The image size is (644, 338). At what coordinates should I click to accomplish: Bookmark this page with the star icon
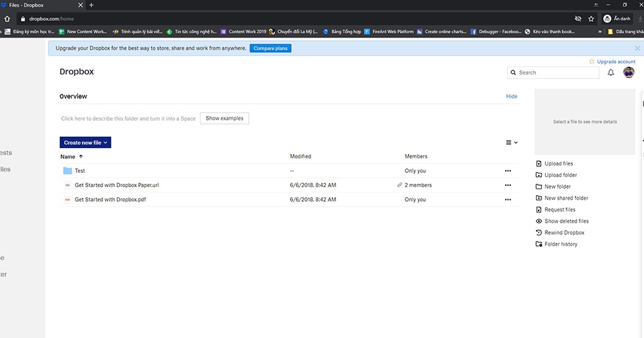click(591, 19)
